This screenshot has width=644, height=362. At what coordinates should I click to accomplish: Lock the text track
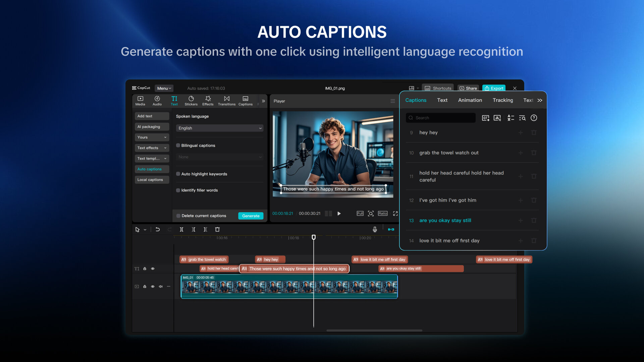tap(145, 269)
